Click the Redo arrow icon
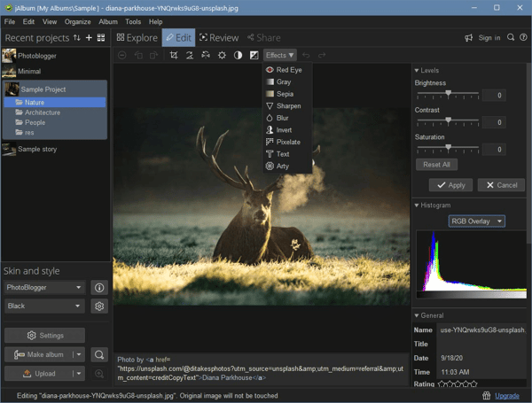This screenshot has height=403, width=532. click(x=322, y=55)
